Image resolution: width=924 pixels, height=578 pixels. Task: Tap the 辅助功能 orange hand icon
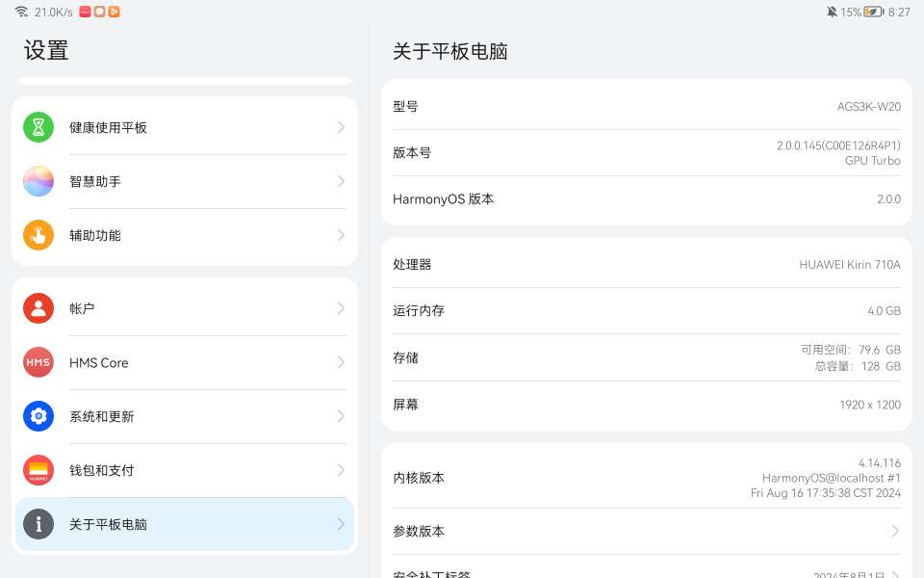38,235
